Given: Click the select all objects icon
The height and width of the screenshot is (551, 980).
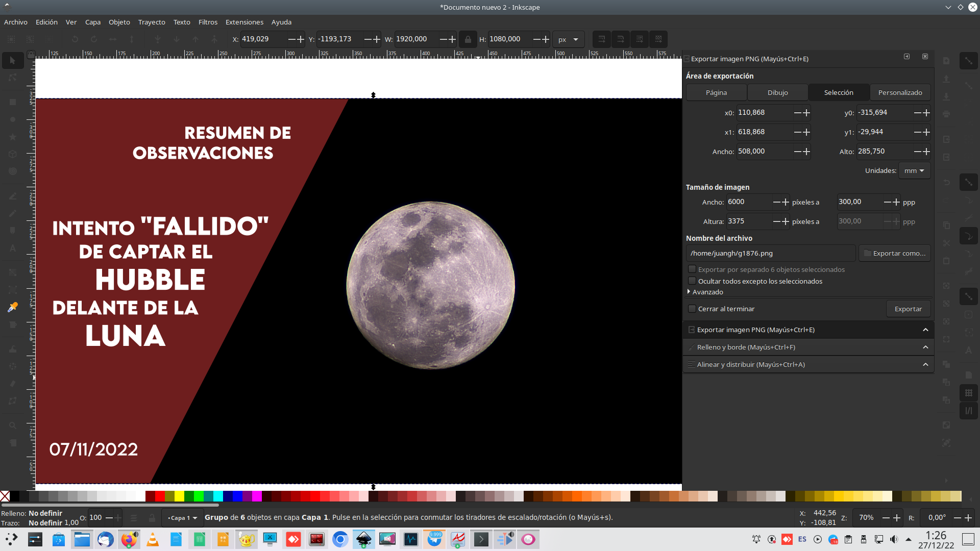Looking at the screenshot, I should [x=11, y=39].
